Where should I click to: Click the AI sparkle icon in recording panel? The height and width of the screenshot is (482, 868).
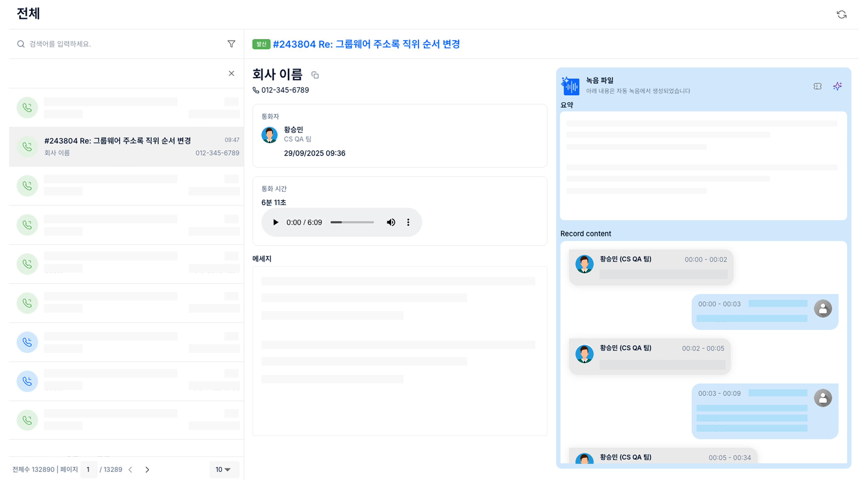pyautogui.click(x=837, y=86)
